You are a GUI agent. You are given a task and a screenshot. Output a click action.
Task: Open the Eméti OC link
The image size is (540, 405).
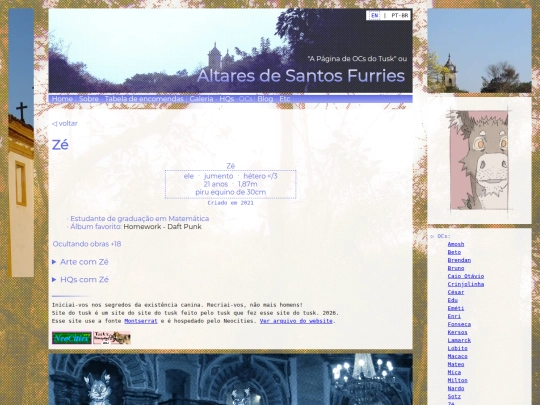456,308
